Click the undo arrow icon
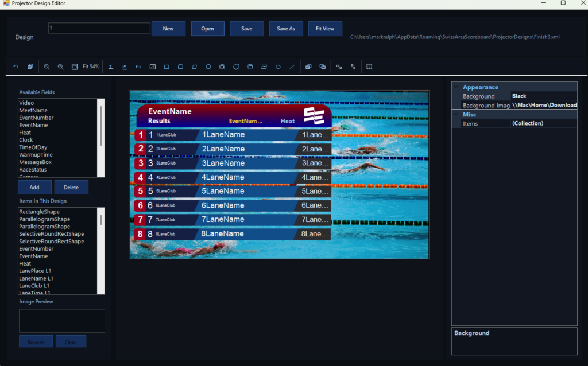 click(x=16, y=67)
